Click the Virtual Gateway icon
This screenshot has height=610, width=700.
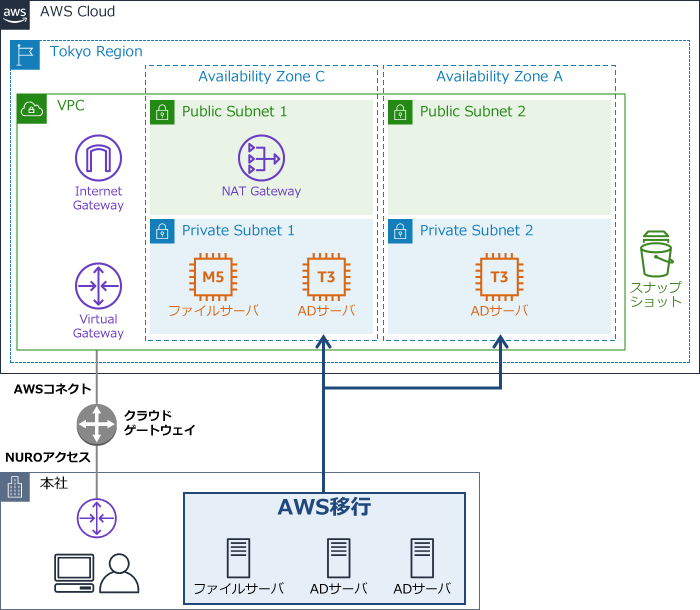(x=98, y=287)
